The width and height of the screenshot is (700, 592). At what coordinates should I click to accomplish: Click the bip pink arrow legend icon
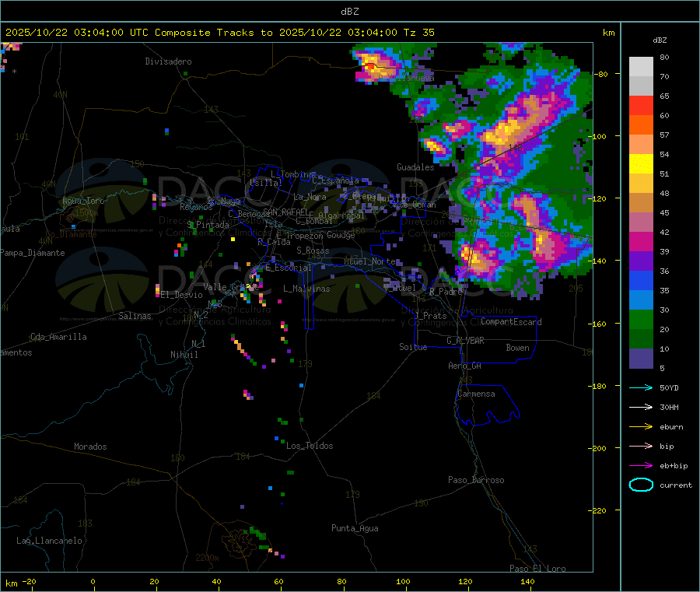click(641, 446)
